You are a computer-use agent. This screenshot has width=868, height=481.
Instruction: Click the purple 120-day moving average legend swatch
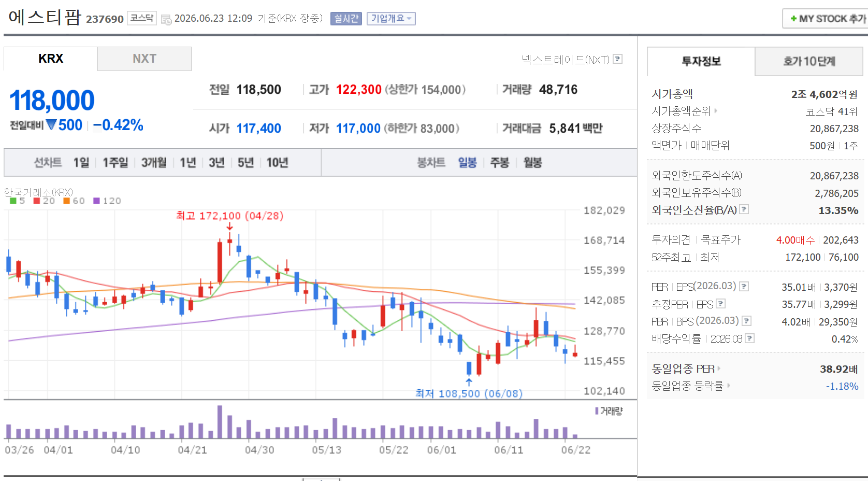(96, 201)
